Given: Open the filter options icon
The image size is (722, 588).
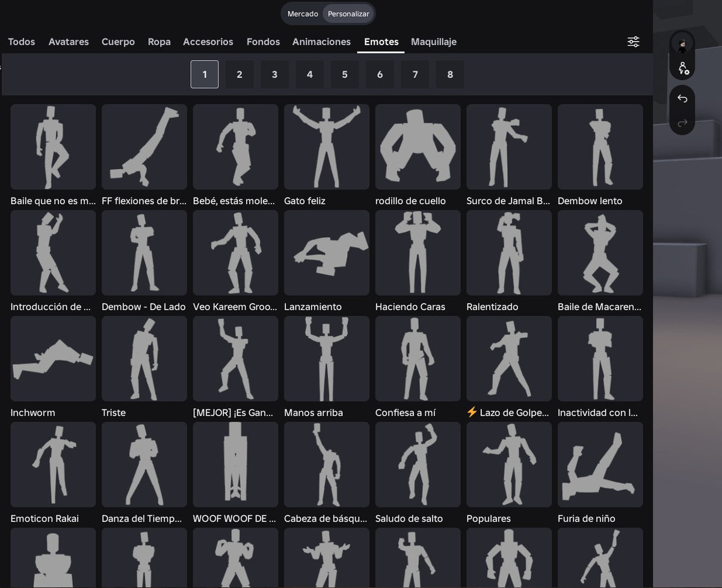Looking at the screenshot, I should 633,42.
